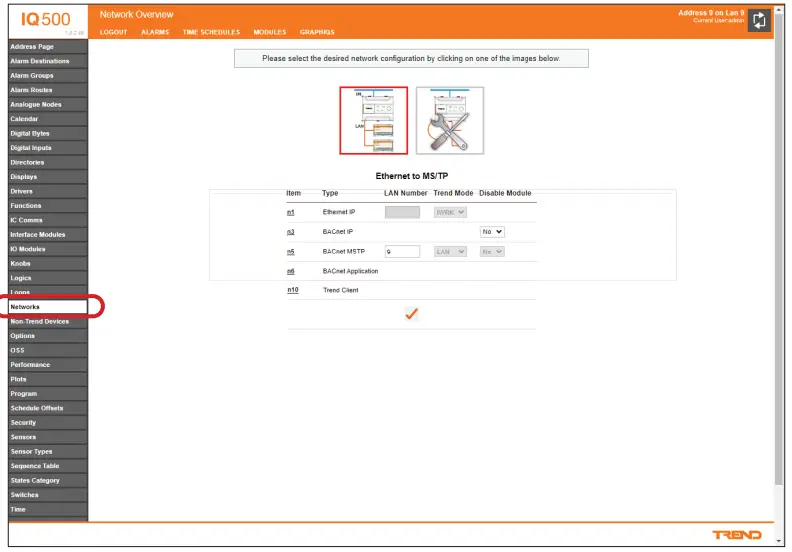
Task: Open the GRAPHICS top menu
Action: tap(317, 32)
